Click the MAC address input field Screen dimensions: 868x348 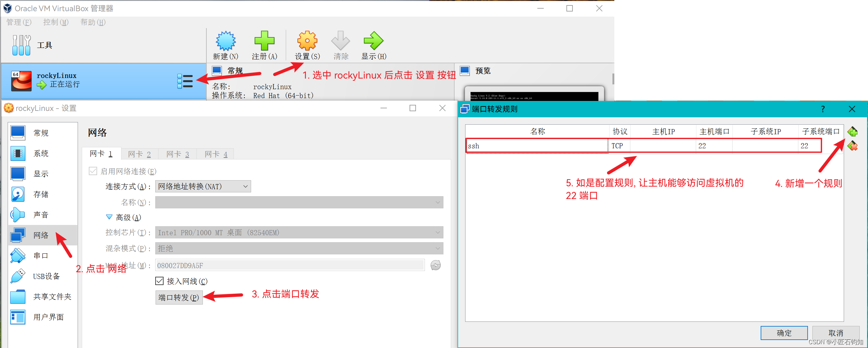coord(290,265)
